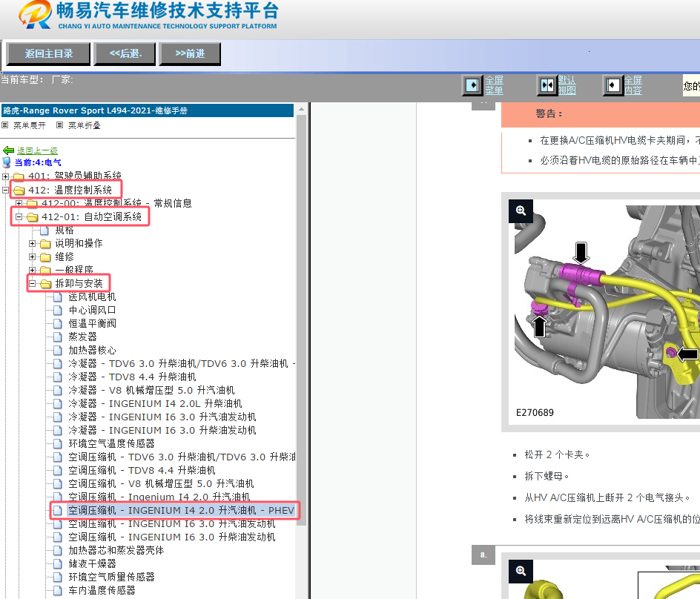Click the 畅易 platform logo icon

pyautogui.click(x=35, y=15)
